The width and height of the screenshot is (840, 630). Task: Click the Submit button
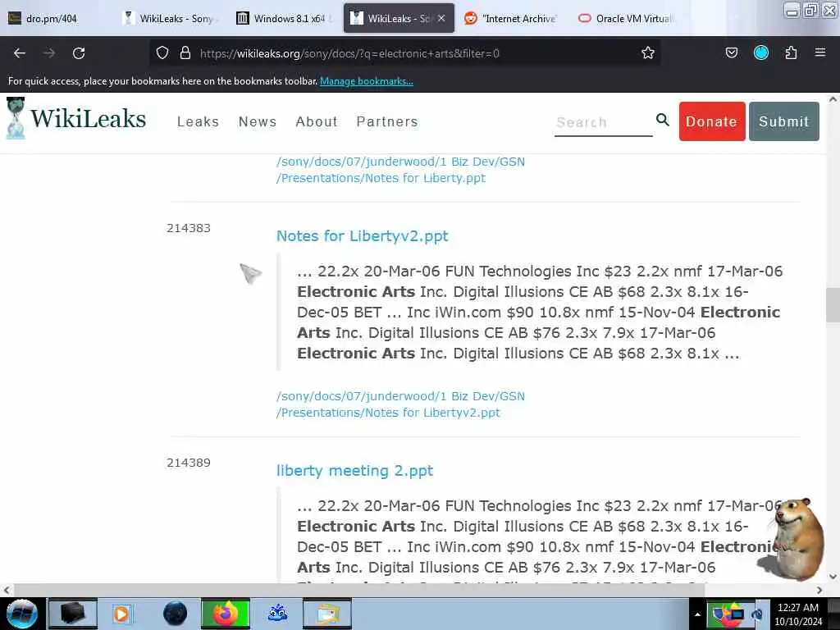click(783, 121)
